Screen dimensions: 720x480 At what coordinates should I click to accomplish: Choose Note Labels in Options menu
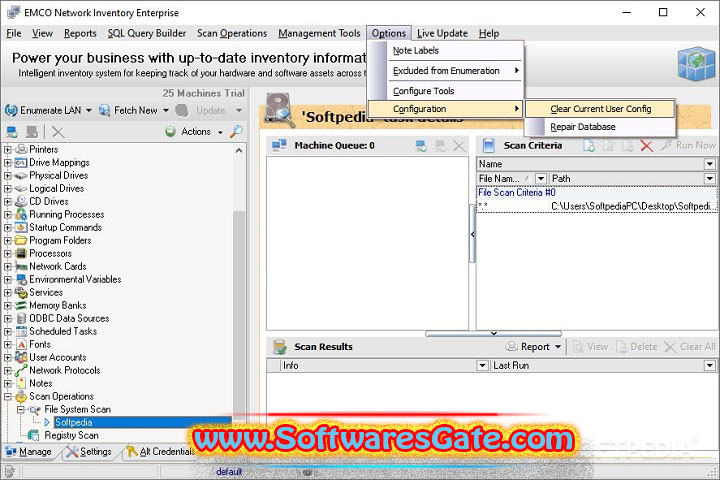point(445,51)
